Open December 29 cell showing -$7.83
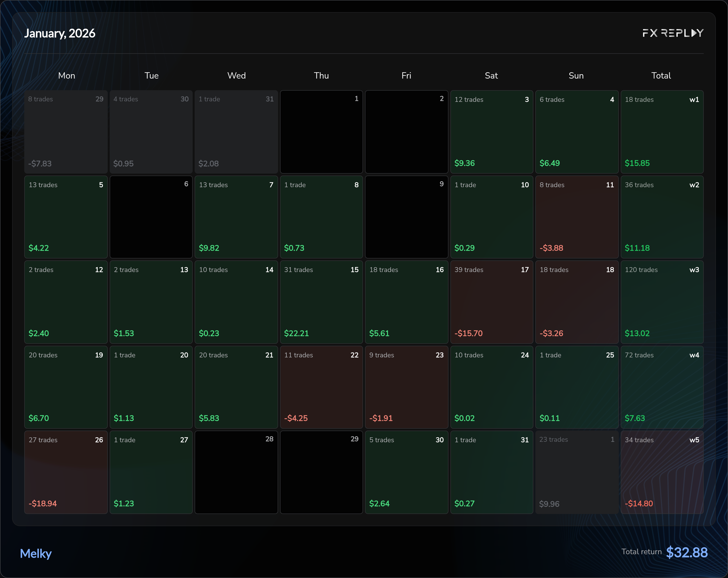This screenshot has height=578, width=728. pyautogui.click(x=66, y=132)
